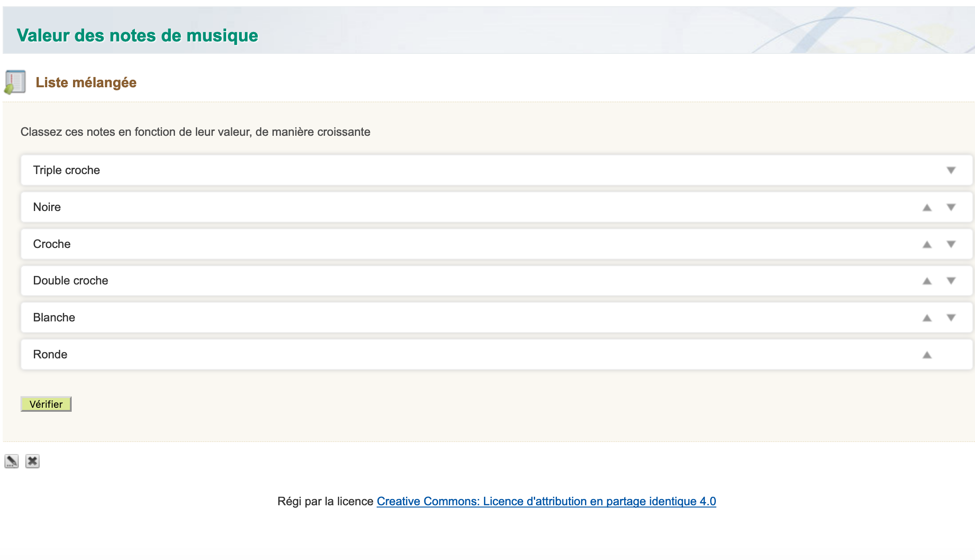This screenshot has height=560, width=975.
Task: Open the Creative Commons licence link
Action: pyautogui.click(x=546, y=501)
